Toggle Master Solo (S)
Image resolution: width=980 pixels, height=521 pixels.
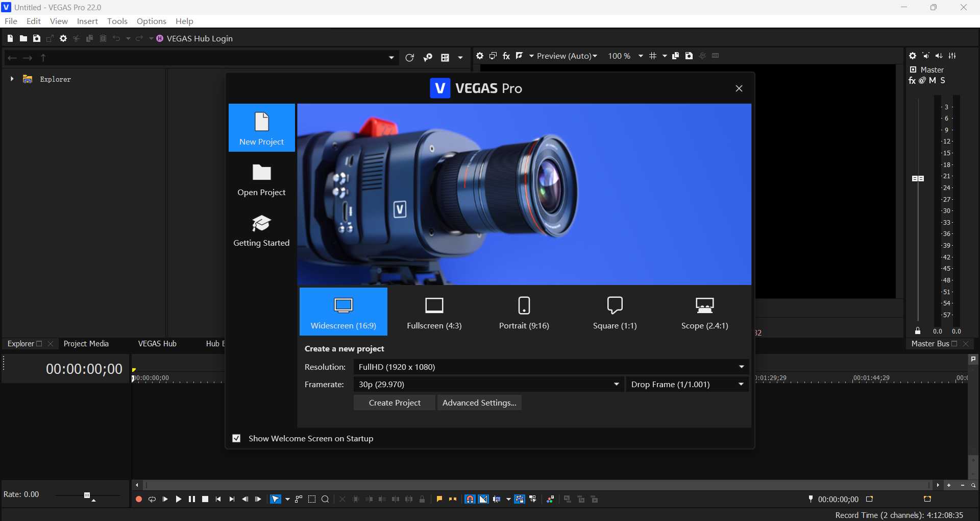tap(943, 80)
